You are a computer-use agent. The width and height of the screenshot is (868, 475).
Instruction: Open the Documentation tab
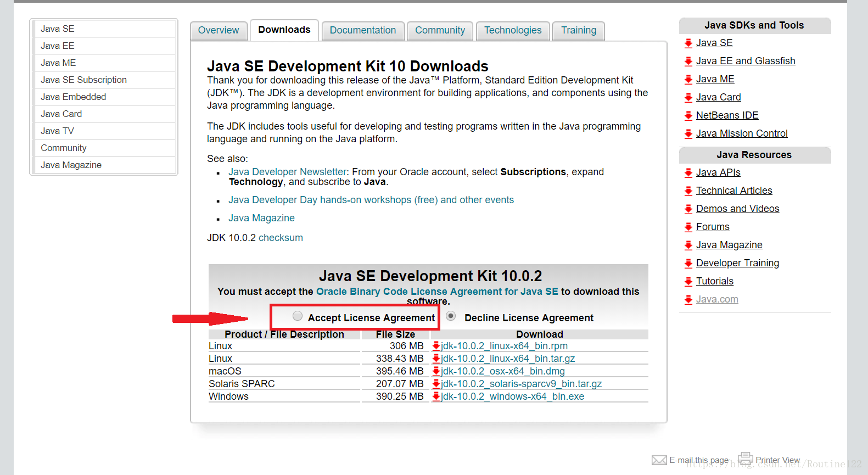coord(363,30)
